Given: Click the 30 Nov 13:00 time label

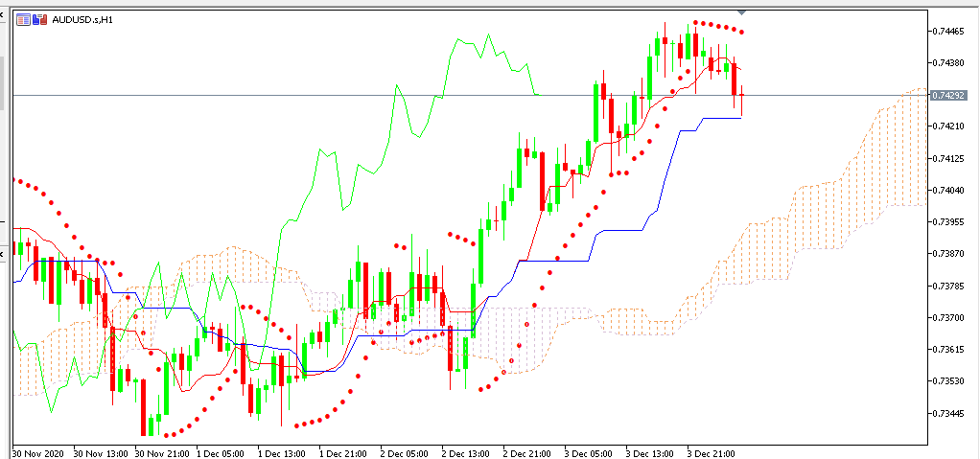Looking at the screenshot, I should (102, 452).
